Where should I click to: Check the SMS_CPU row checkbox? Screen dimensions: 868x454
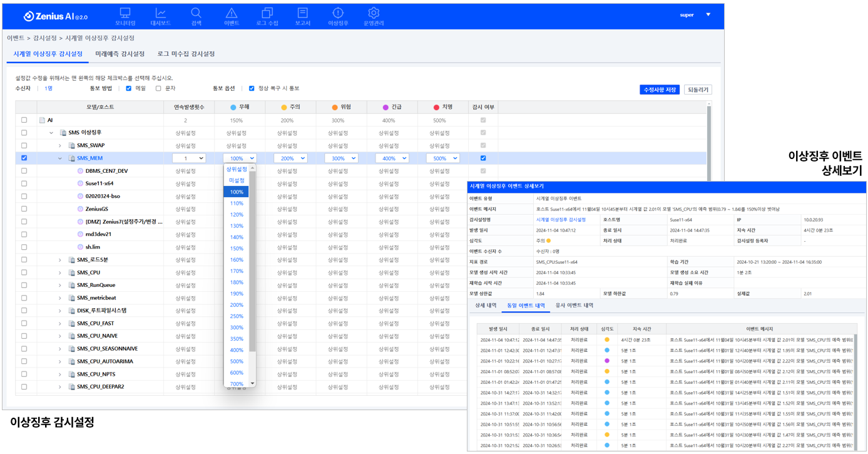pos(24,272)
